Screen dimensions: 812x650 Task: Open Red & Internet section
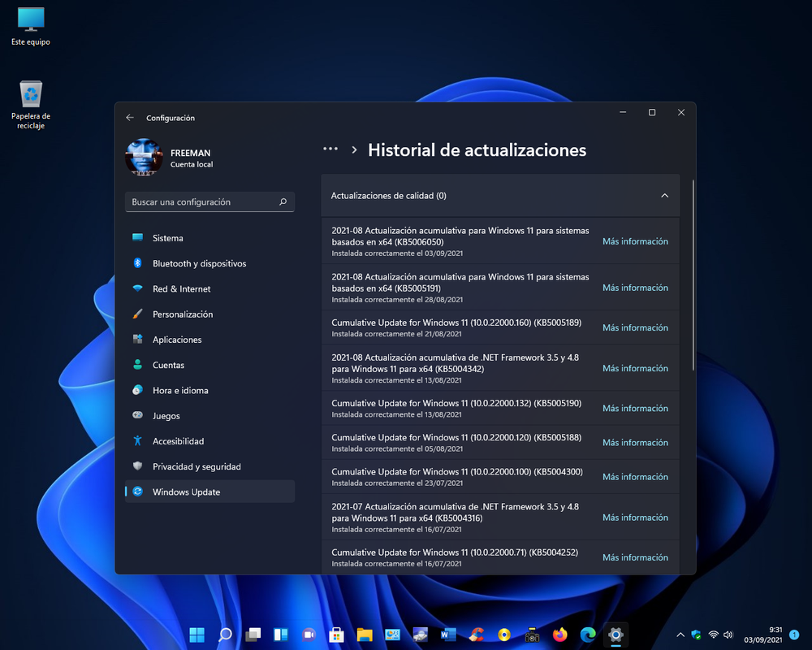[209, 288]
